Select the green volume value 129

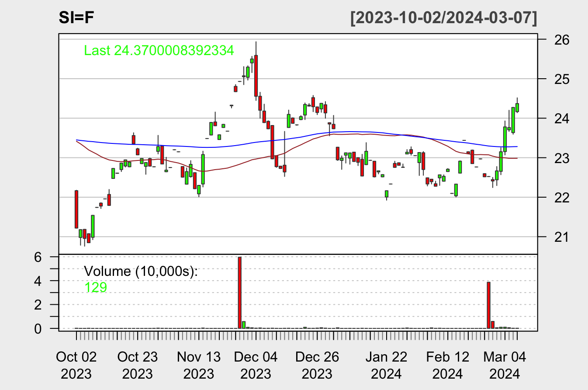(x=95, y=287)
